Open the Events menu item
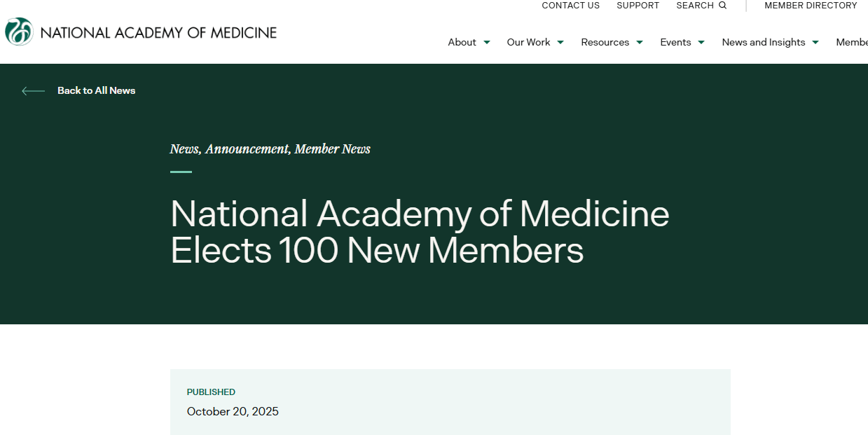The height and width of the screenshot is (435, 868). coord(675,43)
